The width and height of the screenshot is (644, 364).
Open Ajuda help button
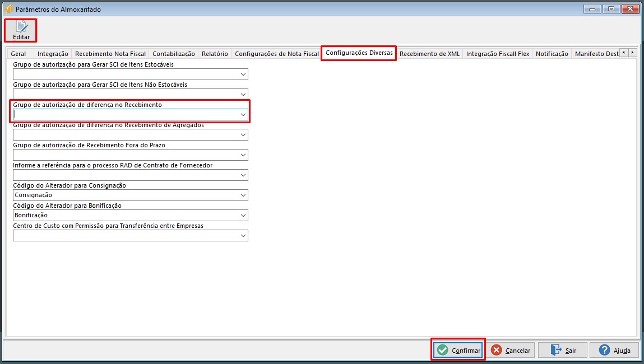[614, 350]
